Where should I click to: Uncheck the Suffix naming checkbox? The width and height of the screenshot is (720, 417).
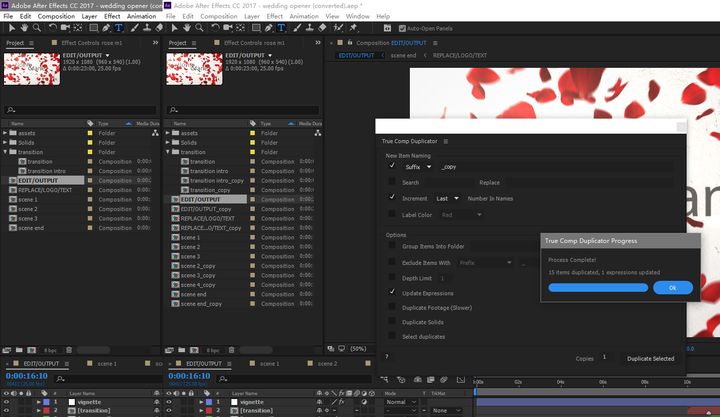pyautogui.click(x=392, y=166)
